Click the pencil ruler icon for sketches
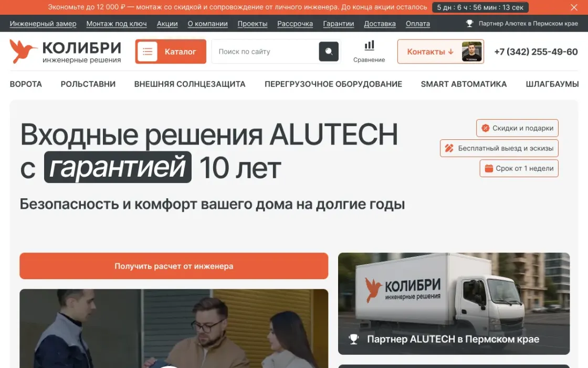This screenshot has height=368, width=588. pyautogui.click(x=449, y=148)
